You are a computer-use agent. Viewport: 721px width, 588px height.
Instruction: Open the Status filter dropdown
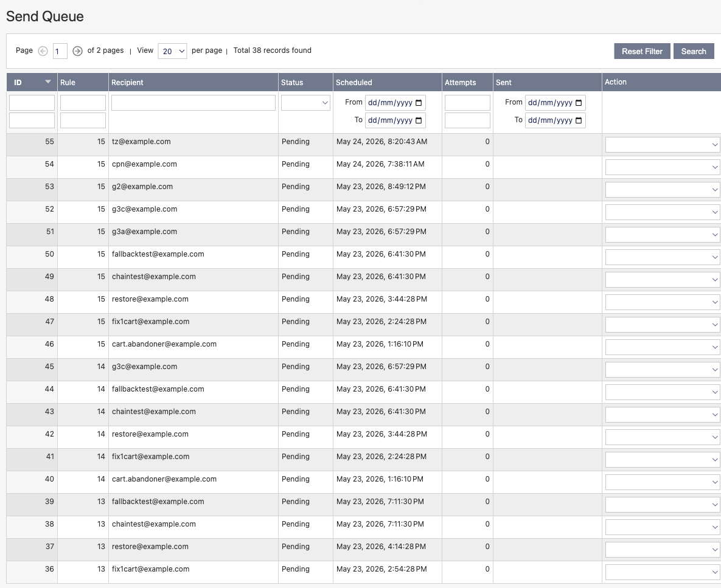click(x=305, y=103)
